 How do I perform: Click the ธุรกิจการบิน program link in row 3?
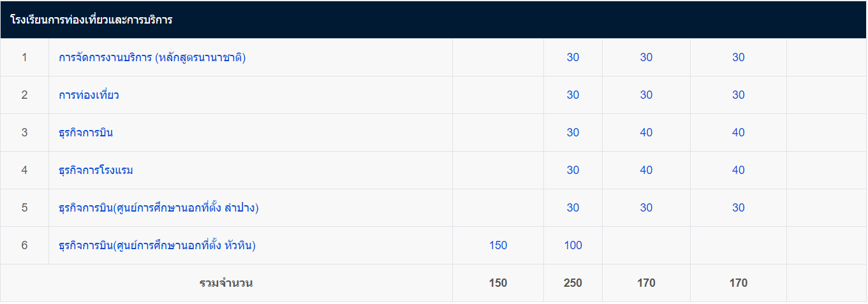tap(86, 133)
